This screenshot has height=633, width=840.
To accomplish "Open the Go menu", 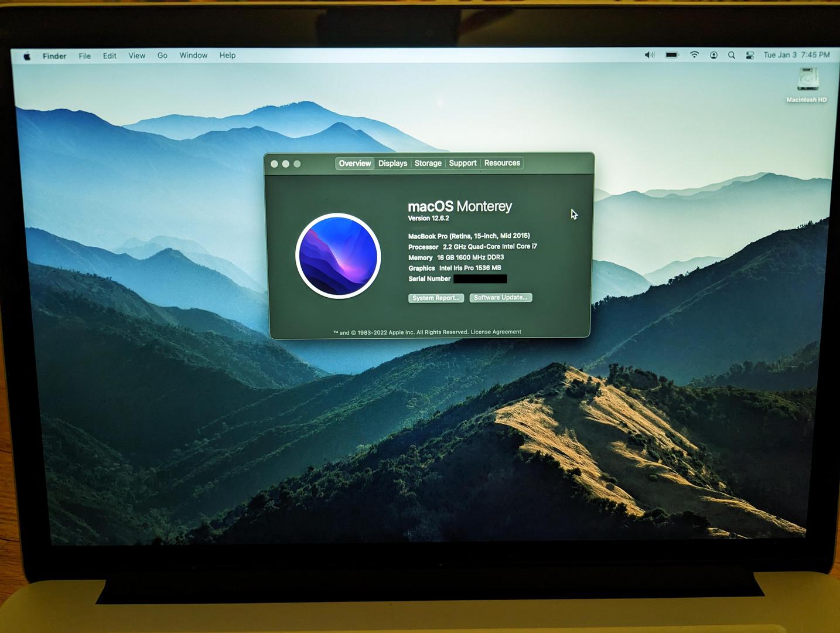I will pyautogui.click(x=162, y=56).
